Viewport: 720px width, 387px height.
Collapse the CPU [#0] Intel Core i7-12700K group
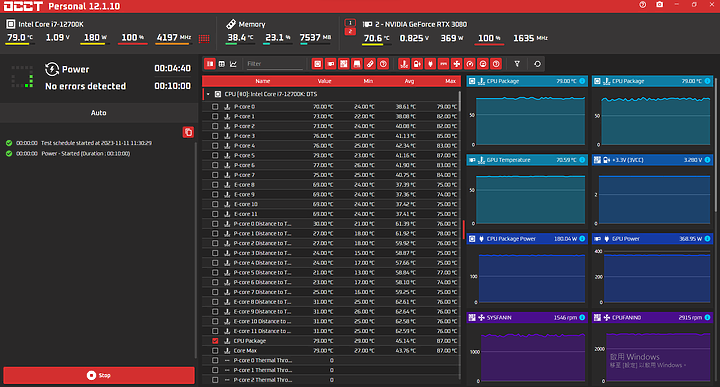(208, 94)
